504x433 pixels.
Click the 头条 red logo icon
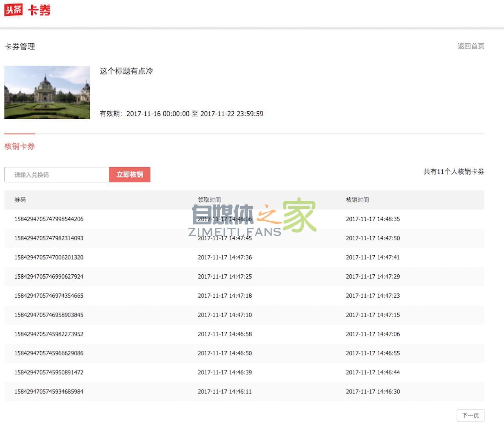13,10
